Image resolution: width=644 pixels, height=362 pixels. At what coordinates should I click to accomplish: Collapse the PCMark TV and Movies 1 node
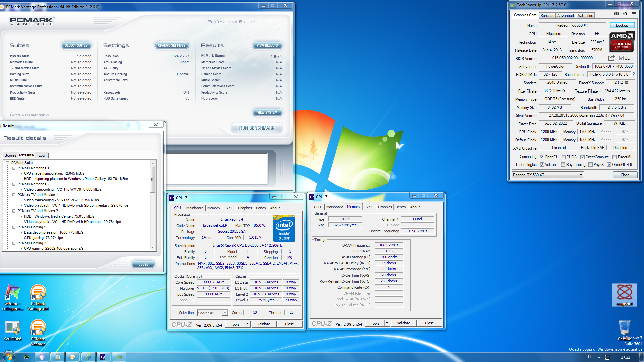[14, 195]
